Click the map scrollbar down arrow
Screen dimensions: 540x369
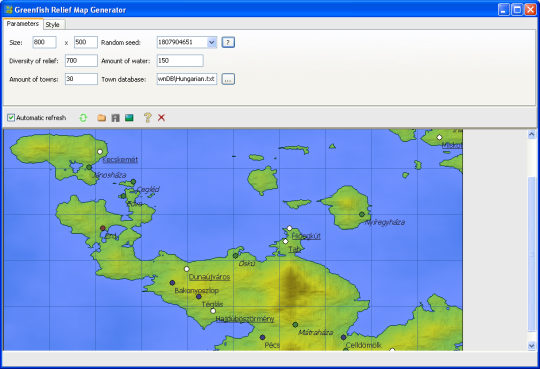click(531, 346)
